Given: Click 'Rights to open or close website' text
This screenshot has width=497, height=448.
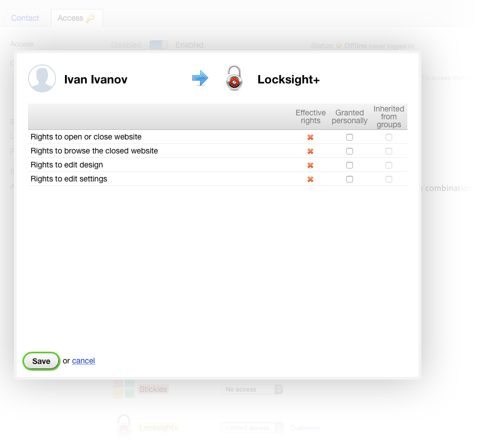Looking at the screenshot, I should [86, 137].
